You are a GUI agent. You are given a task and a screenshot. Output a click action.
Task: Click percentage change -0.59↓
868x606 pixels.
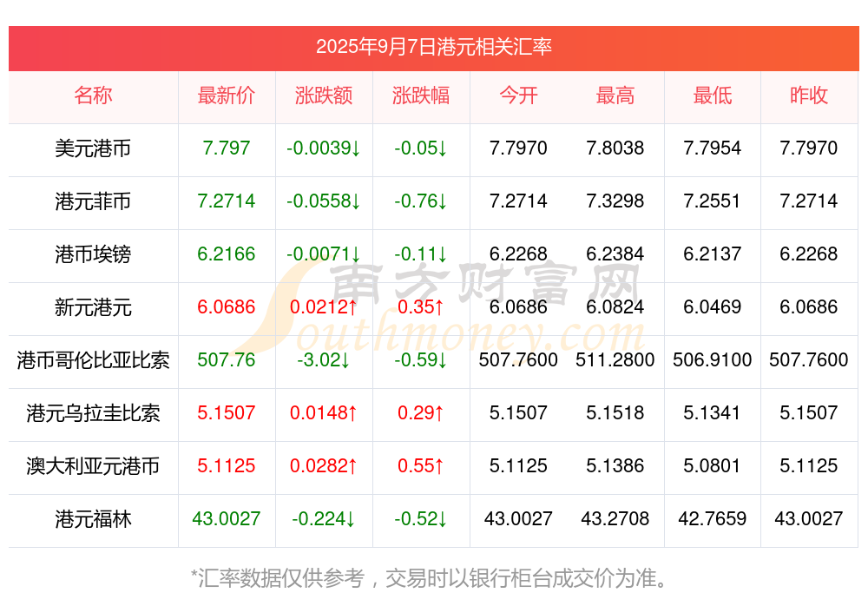421,359
